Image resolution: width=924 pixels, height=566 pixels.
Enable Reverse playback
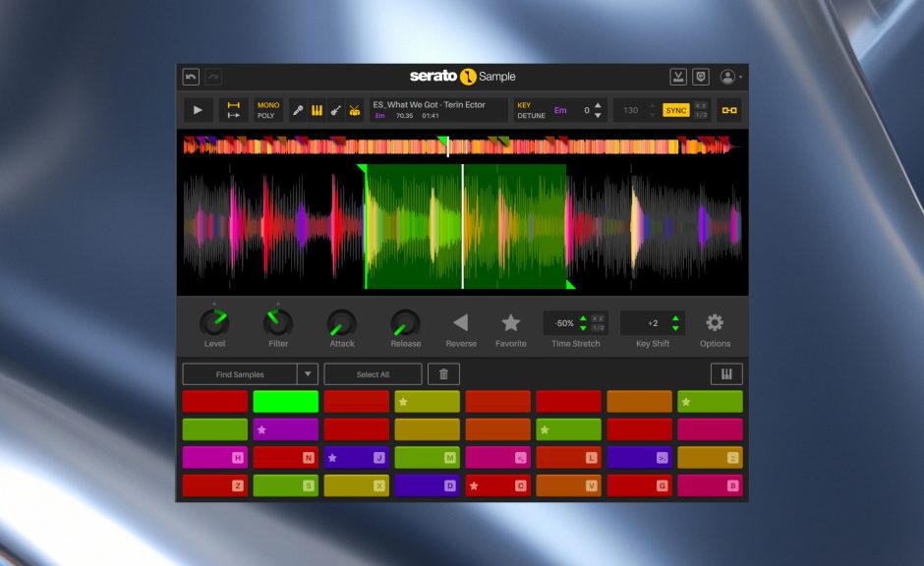[461, 319]
